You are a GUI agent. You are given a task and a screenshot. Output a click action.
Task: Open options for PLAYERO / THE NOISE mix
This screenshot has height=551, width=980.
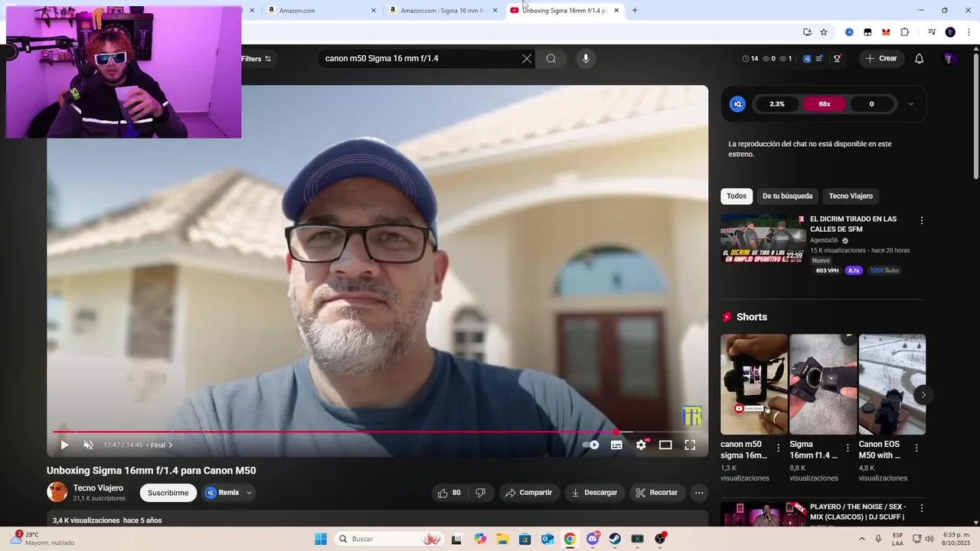point(921,508)
